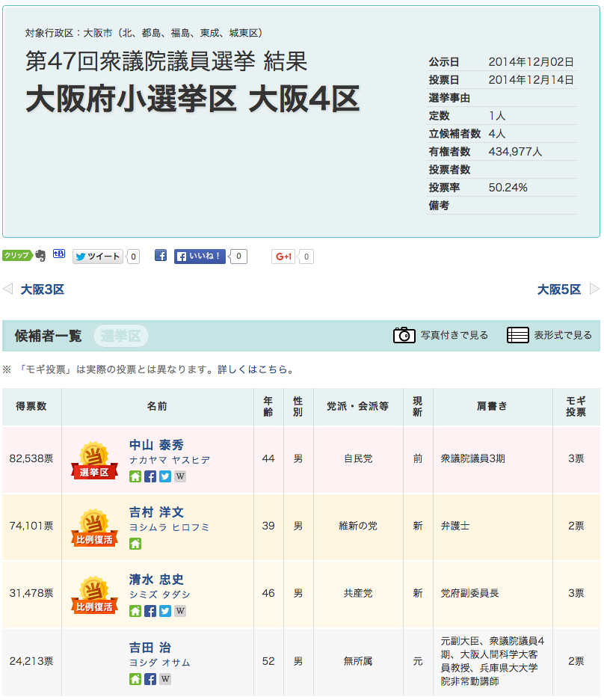This screenshot has height=700, width=604.
Task: Click the Hatena bookmark B! icon
Action: click(x=59, y=255)
